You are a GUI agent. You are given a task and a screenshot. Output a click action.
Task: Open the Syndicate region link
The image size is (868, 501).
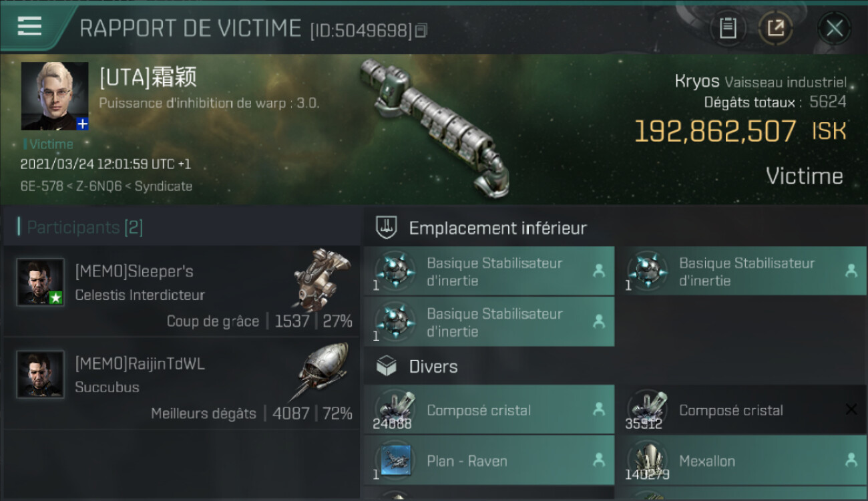point(164,186)
